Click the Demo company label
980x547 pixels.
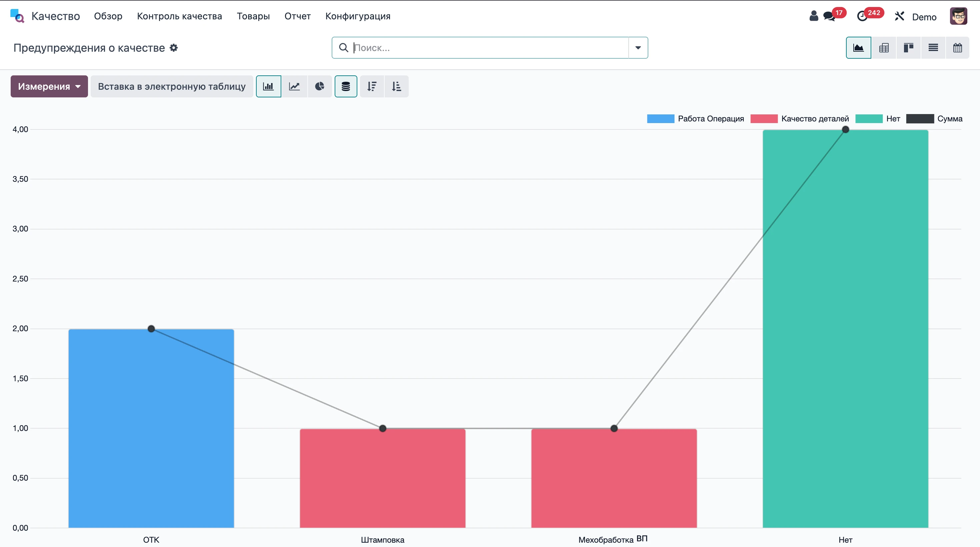tap(924, 17)
